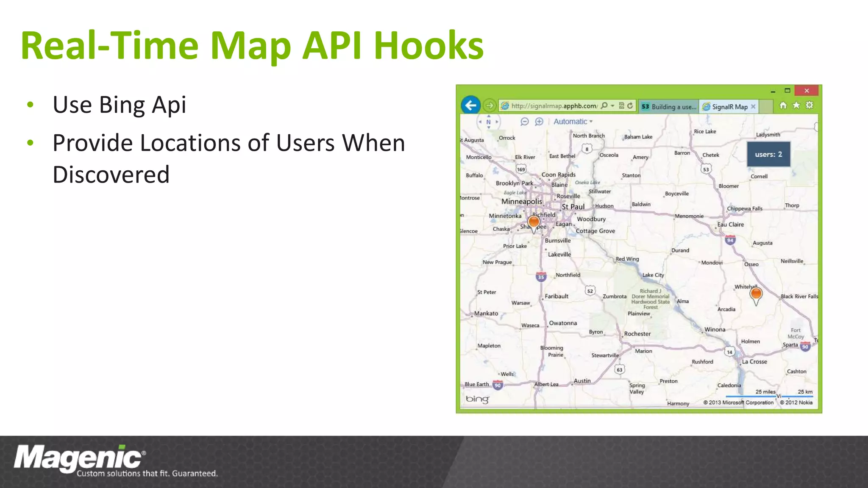This screenshot has height=488, width=868.
Task: Click the orange pushpin near Shakopee
Action: point(534,224)
